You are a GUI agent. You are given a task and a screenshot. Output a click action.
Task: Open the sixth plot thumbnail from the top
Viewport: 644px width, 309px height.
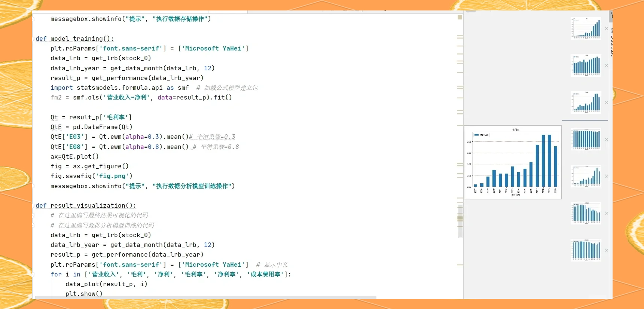(x=586, y=213)
